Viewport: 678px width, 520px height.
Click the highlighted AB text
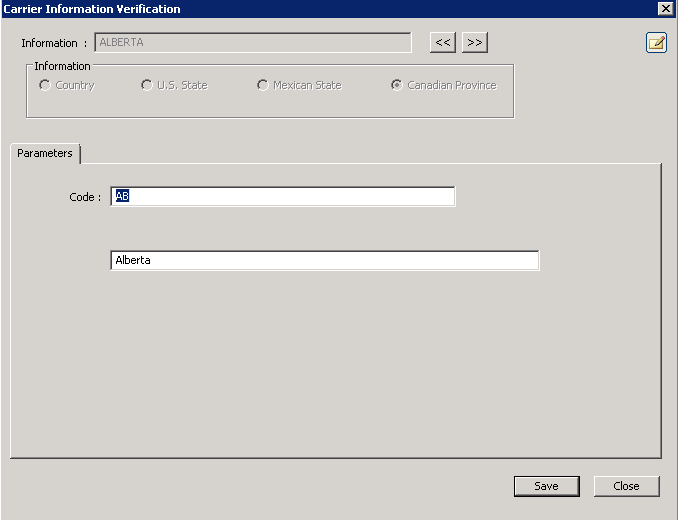(122, 197)
